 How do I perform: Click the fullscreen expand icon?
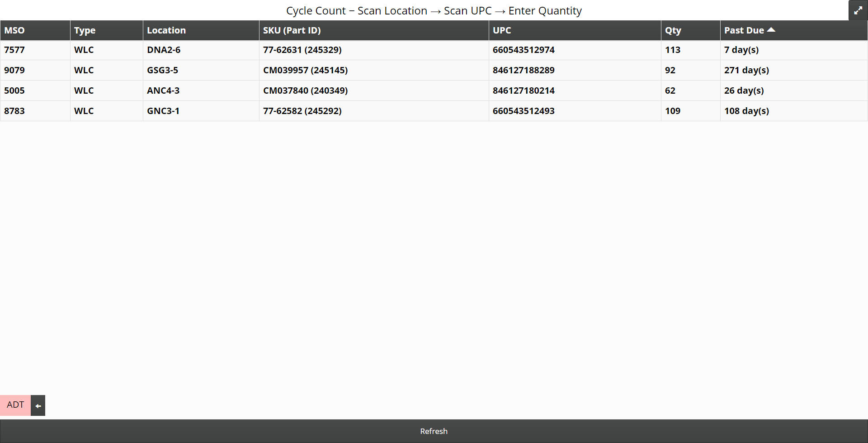(x=858, y=10)
